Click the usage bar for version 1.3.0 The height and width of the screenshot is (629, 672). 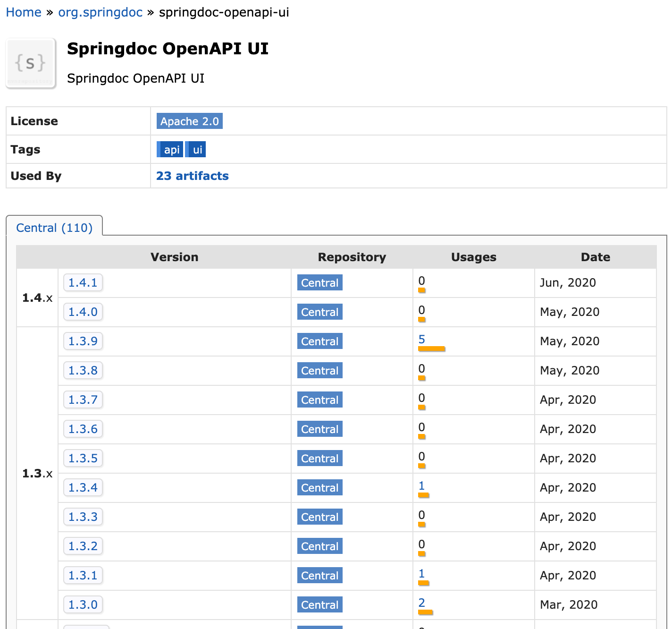[x=426, y=612]
